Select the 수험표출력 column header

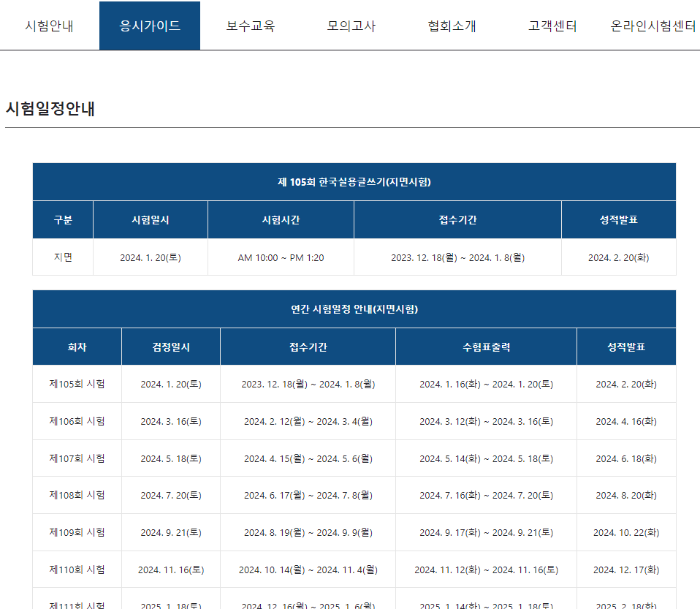(x=486, y=347)
